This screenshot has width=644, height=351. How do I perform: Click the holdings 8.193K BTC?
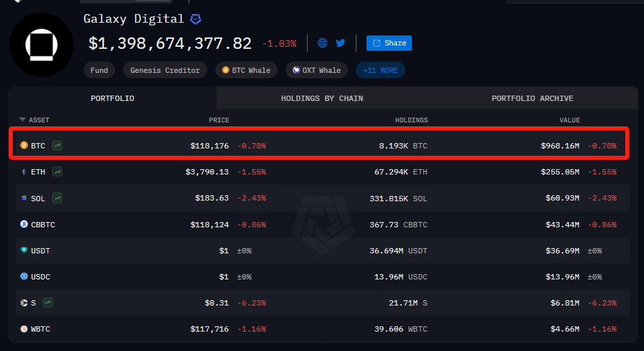(403, 146)
